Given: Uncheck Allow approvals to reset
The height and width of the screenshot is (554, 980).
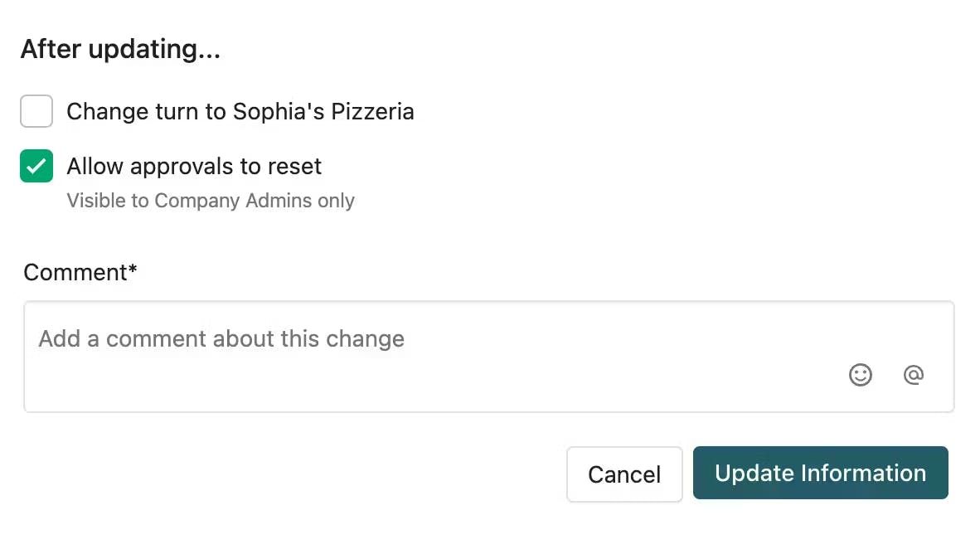Looking at the screenshot, I should (36, 166).
